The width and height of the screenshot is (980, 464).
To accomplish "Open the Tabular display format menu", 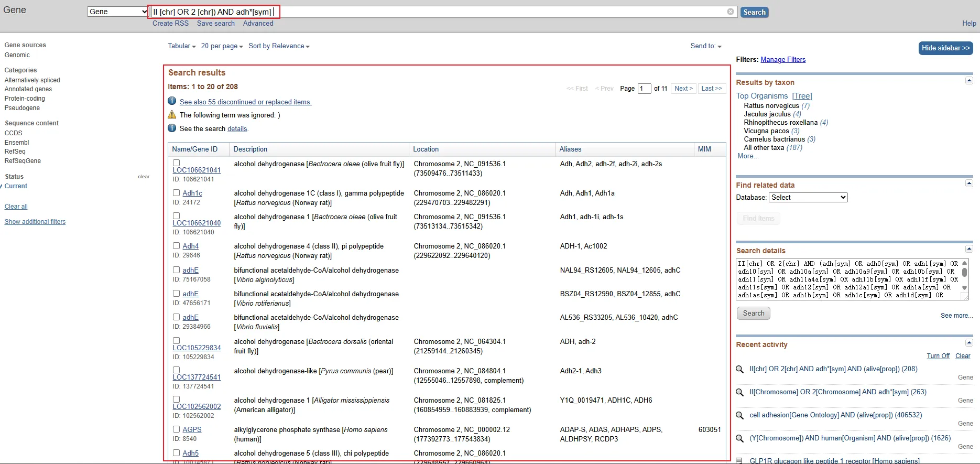I will click(x=181, y=46).
